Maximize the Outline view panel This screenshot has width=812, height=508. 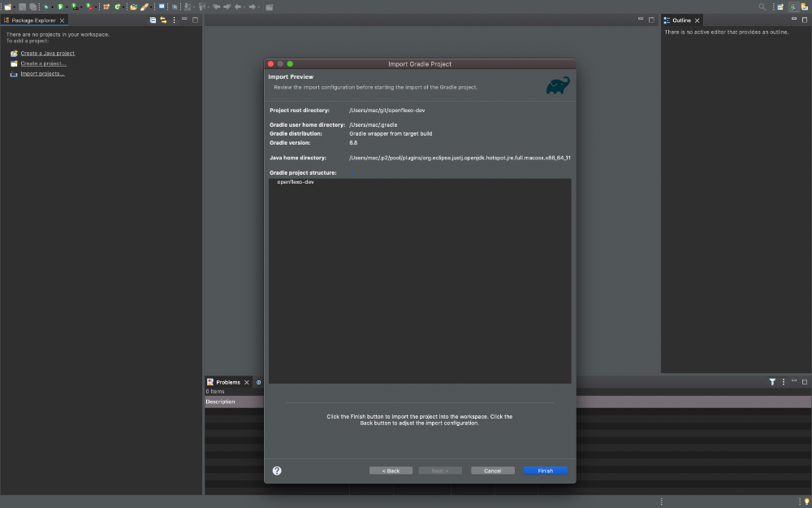tap(805, 20)
